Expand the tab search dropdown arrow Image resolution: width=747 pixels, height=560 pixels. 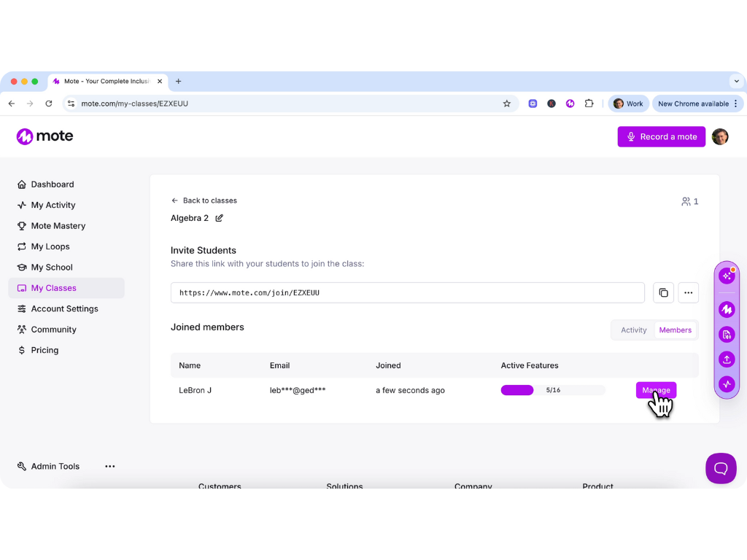(736, 81)
